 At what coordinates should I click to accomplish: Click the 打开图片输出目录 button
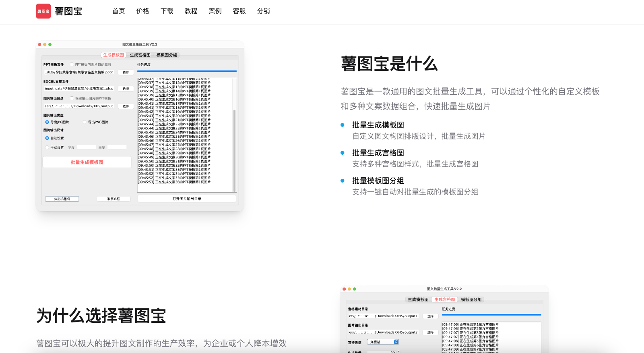(187, 199)
